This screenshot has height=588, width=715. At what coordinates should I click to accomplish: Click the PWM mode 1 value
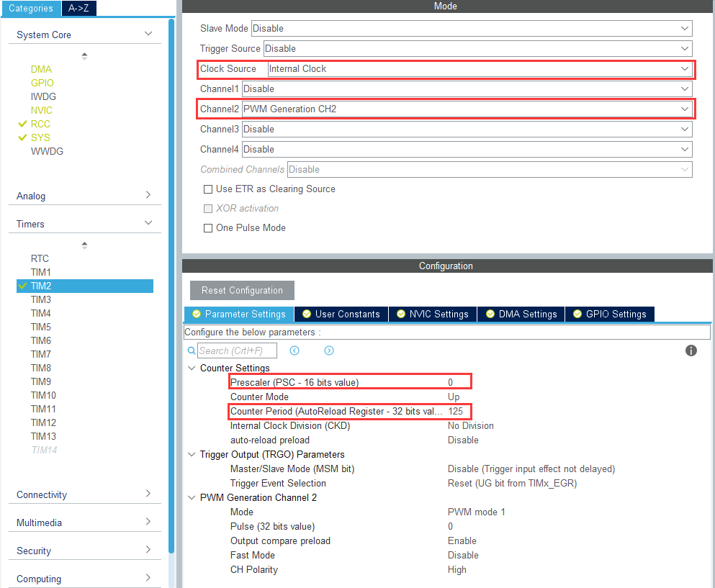pyautogui.click(x=476, y=512)
